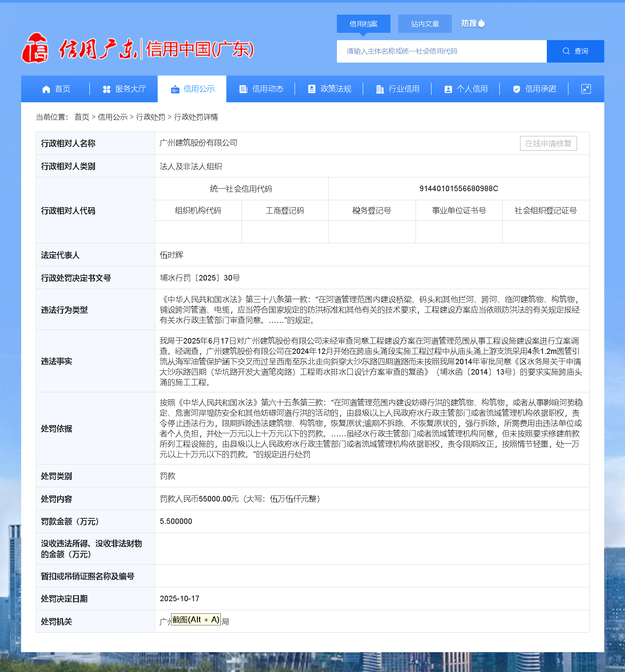This screenshot has height=672, width=625.
Task: Select the 信用公示 navigation item
Action: 192,89
